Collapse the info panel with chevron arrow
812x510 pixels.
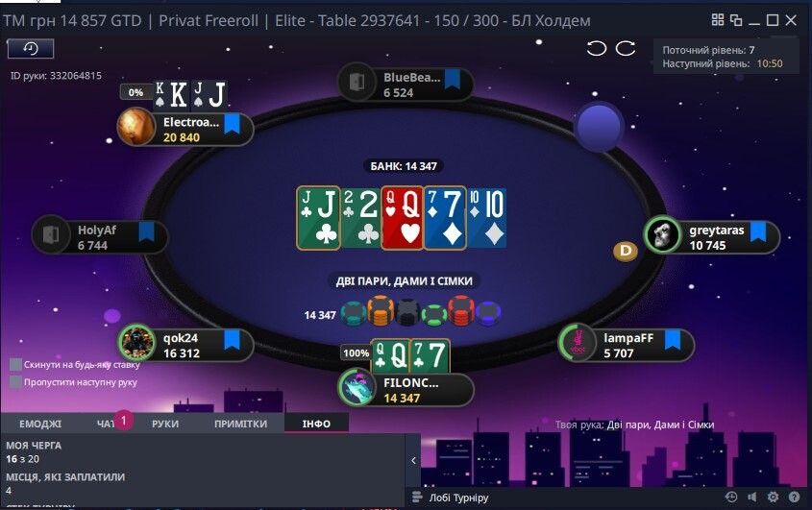click(x=413, y=460)
